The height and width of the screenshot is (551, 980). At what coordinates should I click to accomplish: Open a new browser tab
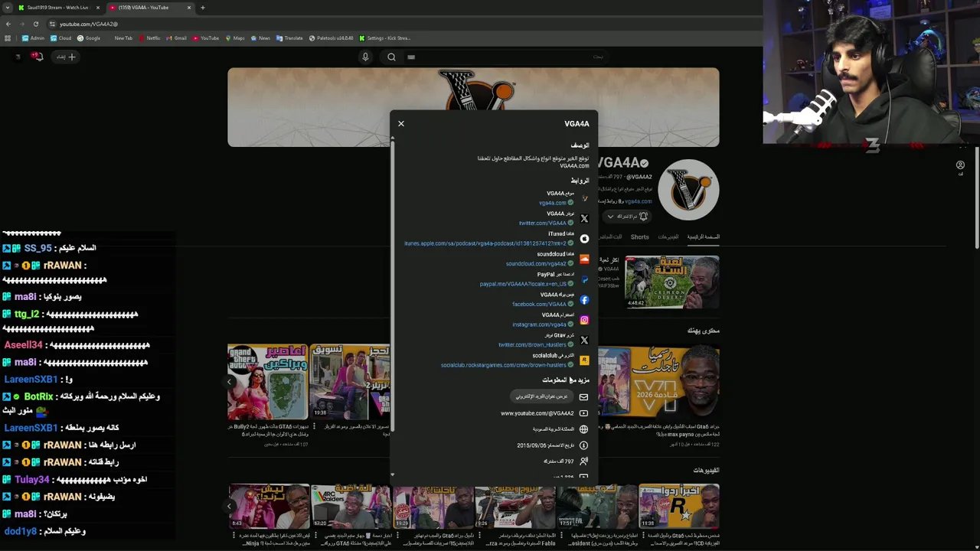click(x=202, y=8)
